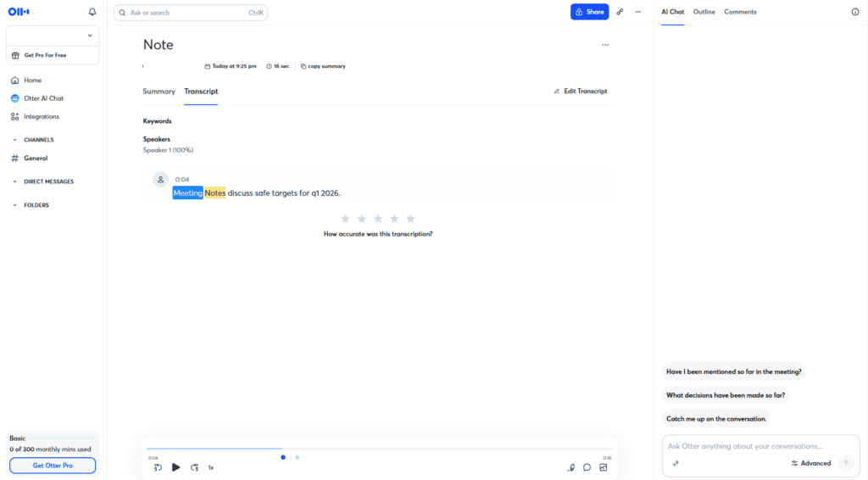Open the Comments tab
This screenshot has width=868, height=480.
(x=740, y=12)
